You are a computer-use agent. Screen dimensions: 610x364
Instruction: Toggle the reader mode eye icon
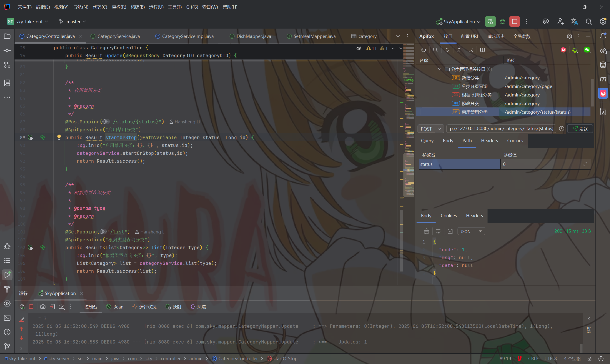[359, 48]
